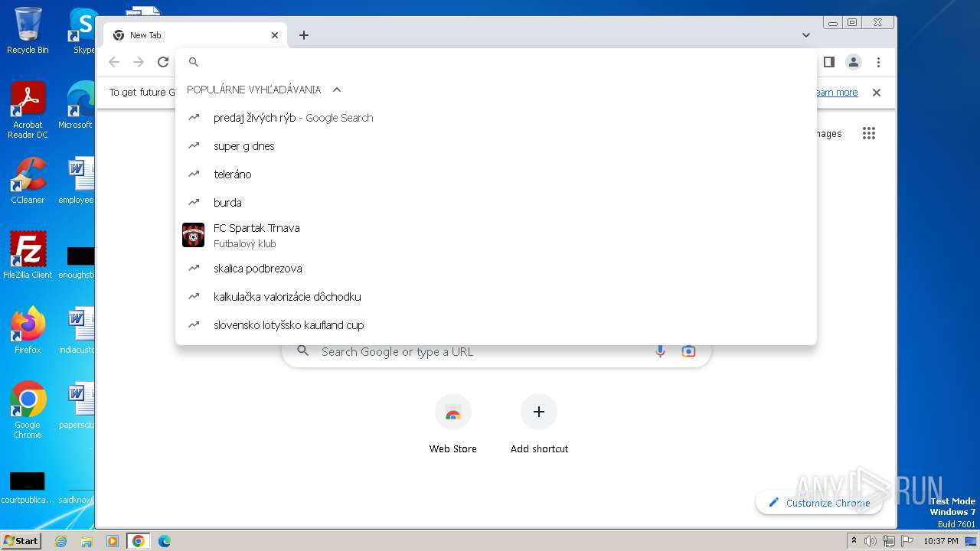Select suggestion slovensko lotyšsko kaufland cup
Image resolution: width=980 pixels, height=551 pixels.
[496, 325]
